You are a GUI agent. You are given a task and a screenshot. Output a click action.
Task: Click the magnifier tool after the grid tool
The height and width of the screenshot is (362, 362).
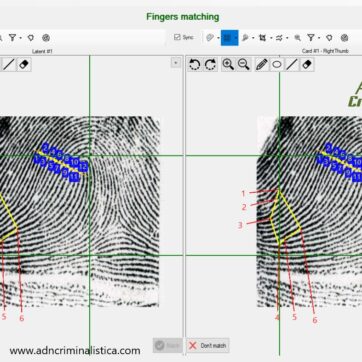pyautogui.click(x=245, y=38)
